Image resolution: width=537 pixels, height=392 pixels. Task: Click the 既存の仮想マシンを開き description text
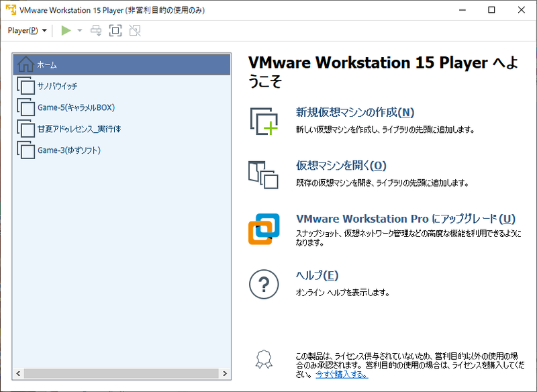pyautogui.click(x=382, y=183)
